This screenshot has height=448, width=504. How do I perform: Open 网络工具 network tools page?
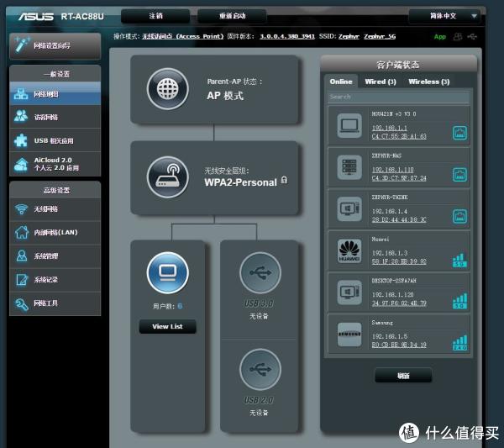[x=55, y=303]
